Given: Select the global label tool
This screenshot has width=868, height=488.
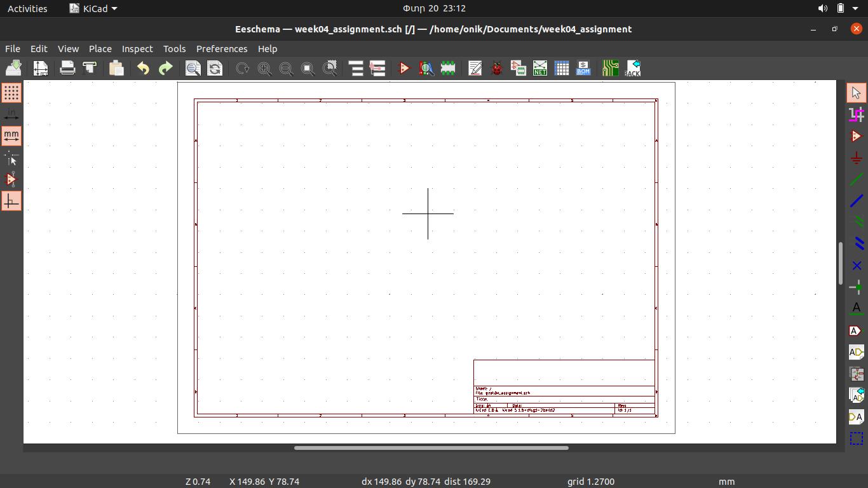Looking at the screenshot, I should [857, 330].
